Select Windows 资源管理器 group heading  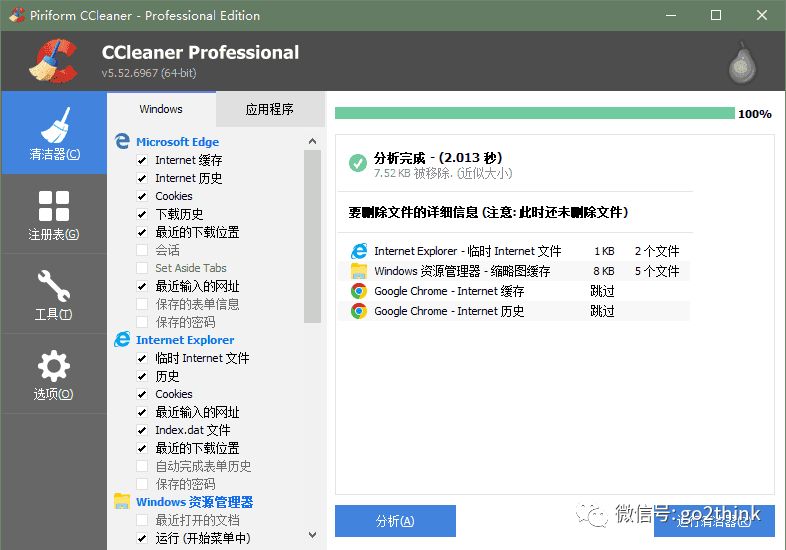[194, 502]
